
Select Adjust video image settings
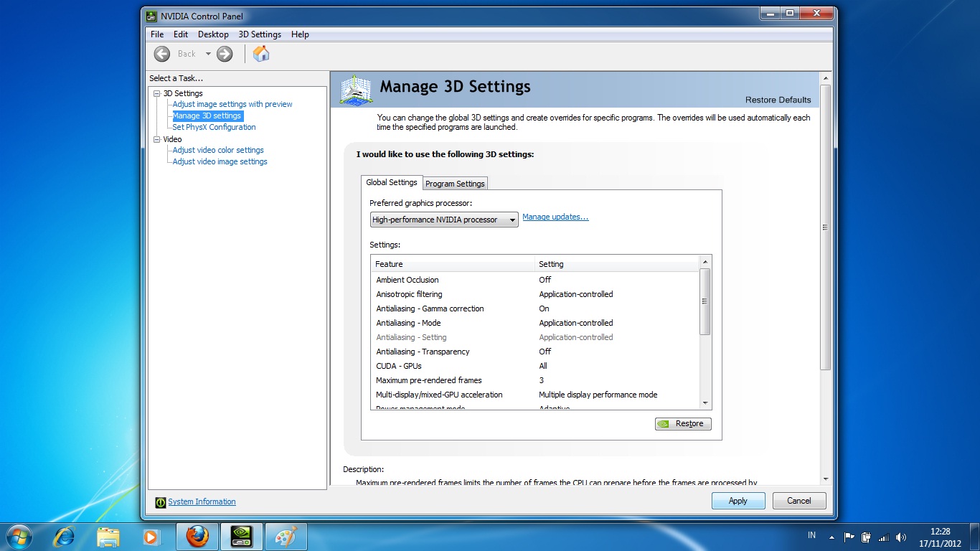coord(220,161)
